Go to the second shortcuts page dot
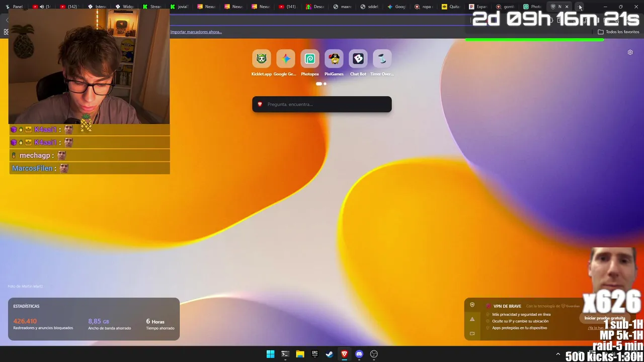This screenshot has width=644, height=362. pos(325,84)
